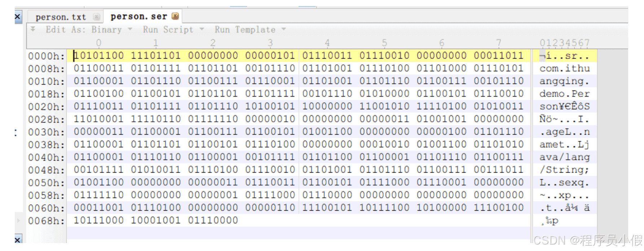Click address label 0010h:

point(47,81)
